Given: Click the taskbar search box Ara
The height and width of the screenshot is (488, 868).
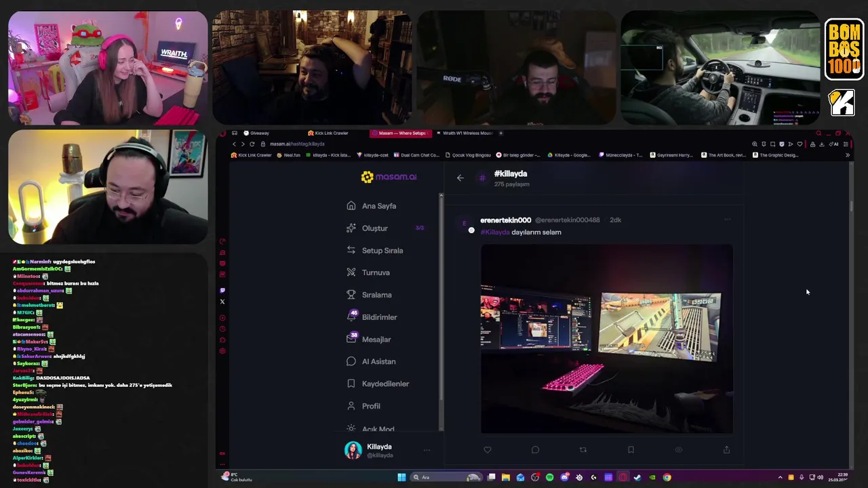Looking at the screenshot, I should tap(447, 477).
